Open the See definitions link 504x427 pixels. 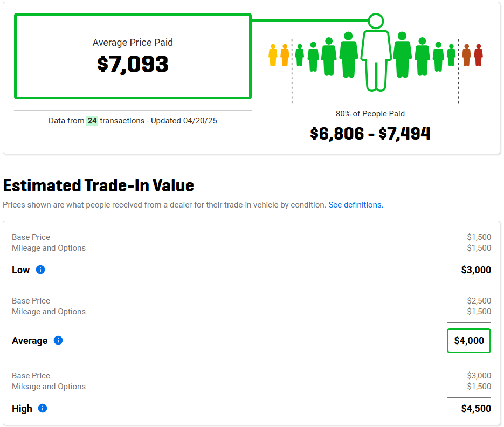356,205
